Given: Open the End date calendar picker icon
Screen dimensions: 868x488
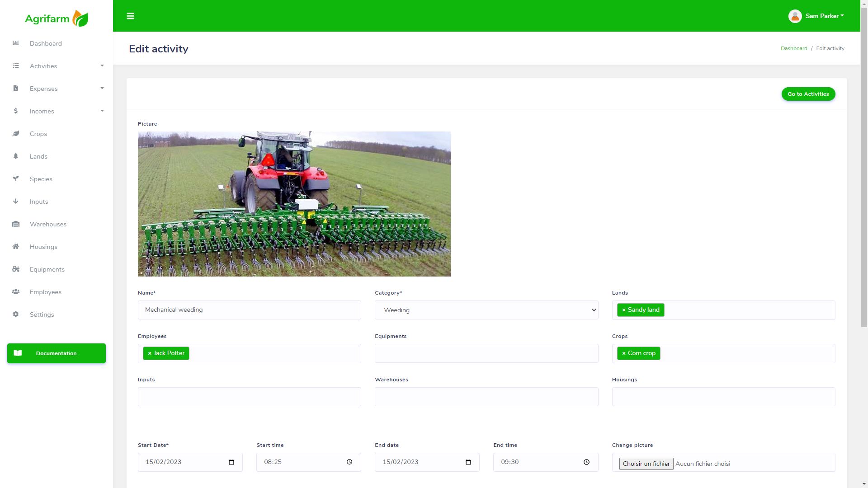Looking at the screenshot, I should (x=468, y=462).
